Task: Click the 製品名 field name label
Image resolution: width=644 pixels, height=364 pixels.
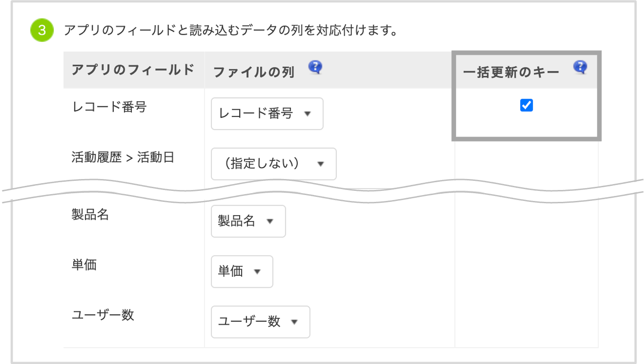Action: (90, 215)
